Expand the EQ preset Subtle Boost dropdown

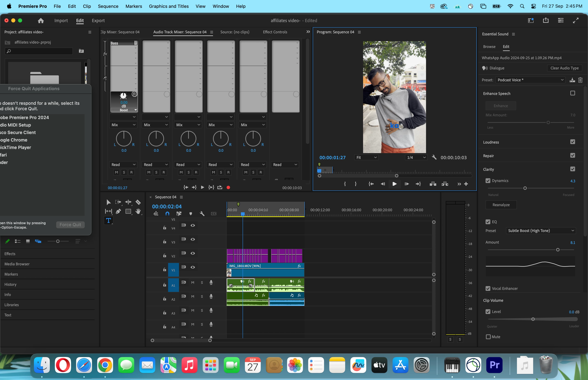click(541, 231)
